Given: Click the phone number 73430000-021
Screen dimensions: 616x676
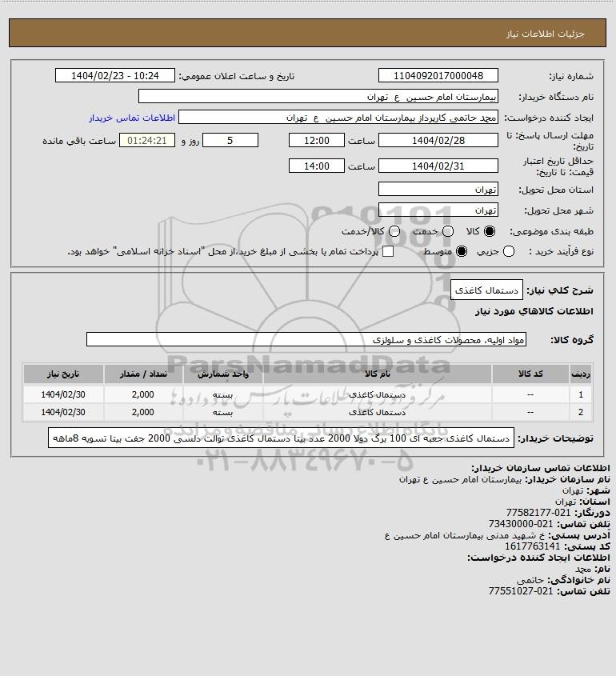Looking at the screenshot, I should pos(521,524).
